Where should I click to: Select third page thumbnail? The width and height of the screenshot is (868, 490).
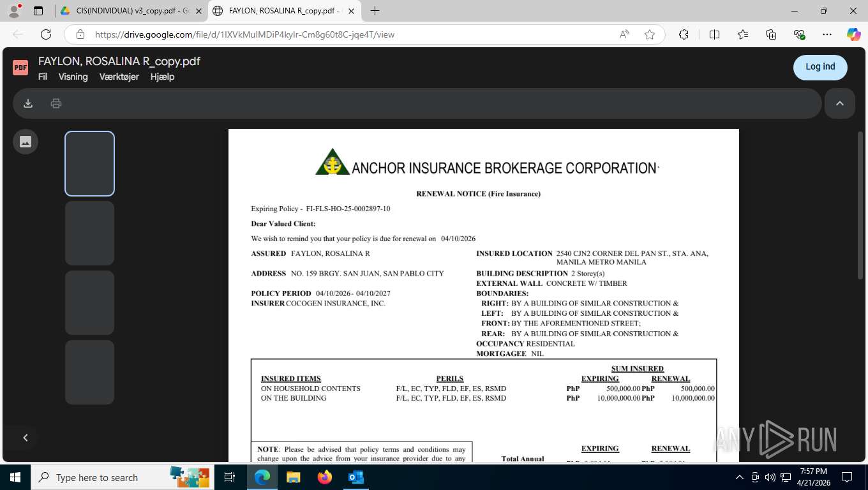[90, 302]
